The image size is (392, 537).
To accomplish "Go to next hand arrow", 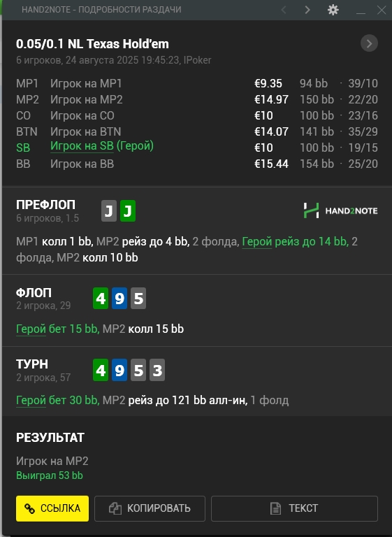I will tap(307, 10).
